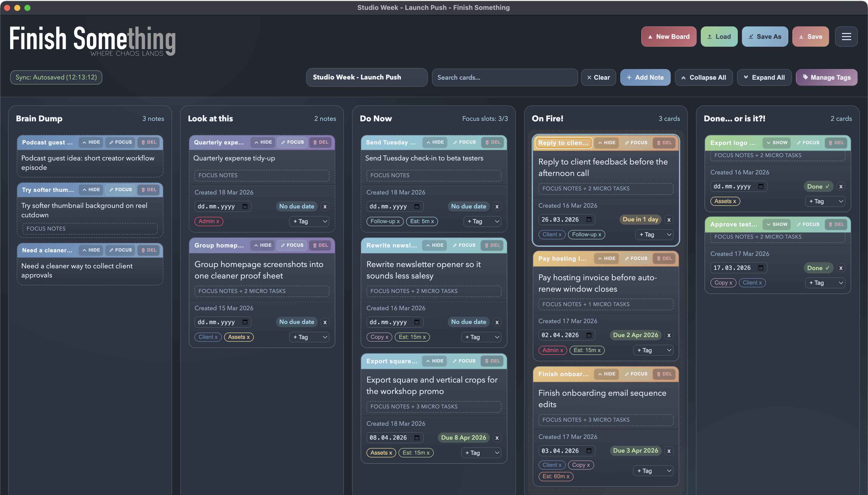
Task: Focus on the Rewrite newsletter card
Action: [x=464, y=245]
